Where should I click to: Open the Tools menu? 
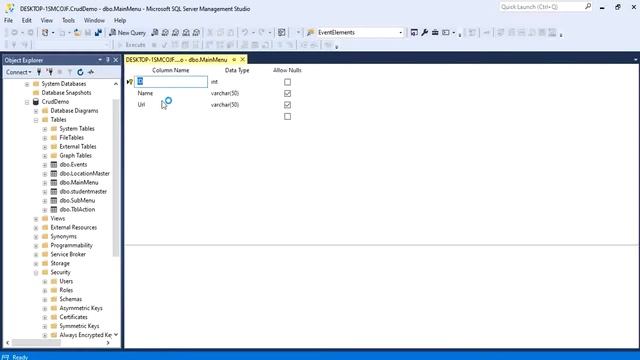[68, 20]
